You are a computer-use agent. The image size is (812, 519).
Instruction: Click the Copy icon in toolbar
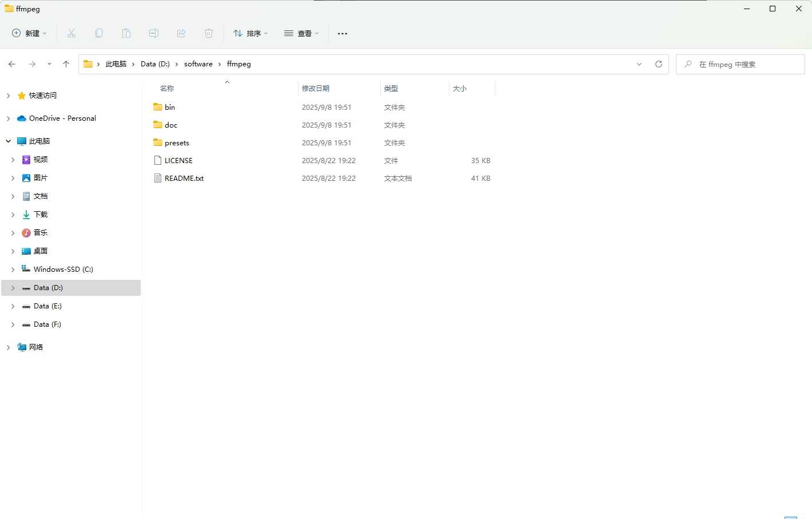[x=99, y=33]
